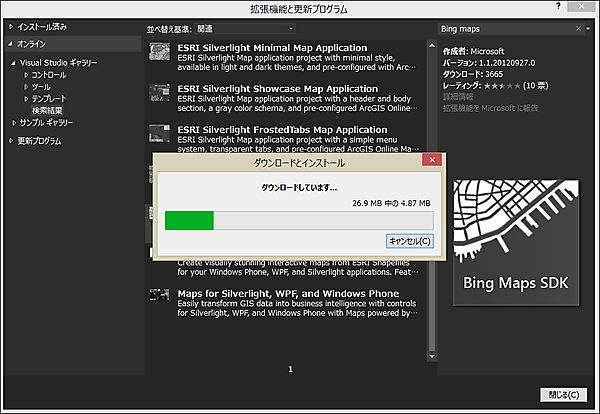Image resolution: width=600 pixels, height=414 pixels.
Task: Collapse the Visual Studio ギャラリー node
Action: coord(13,63)
